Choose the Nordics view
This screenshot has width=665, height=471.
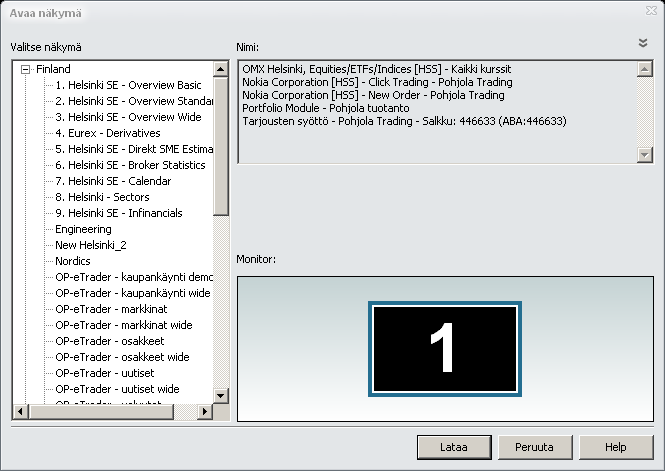73,261
